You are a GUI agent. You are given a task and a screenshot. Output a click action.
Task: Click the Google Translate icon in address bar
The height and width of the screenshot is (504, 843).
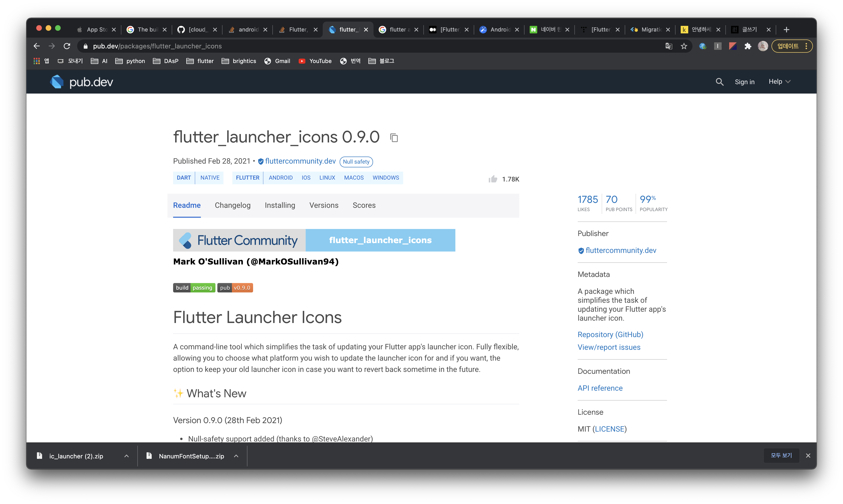[669, 46]
